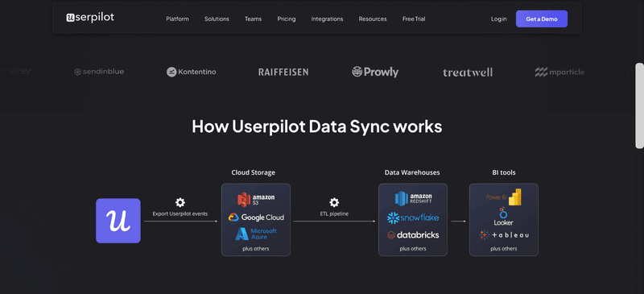The height and width of the screenshot is (294, 644).
Task: Click the mparticle logo
Action: (559, 72)
